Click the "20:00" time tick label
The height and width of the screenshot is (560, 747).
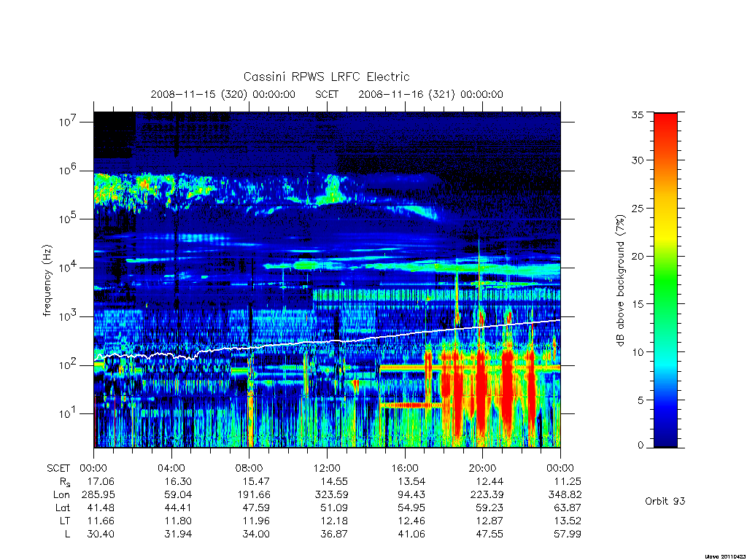483,468
